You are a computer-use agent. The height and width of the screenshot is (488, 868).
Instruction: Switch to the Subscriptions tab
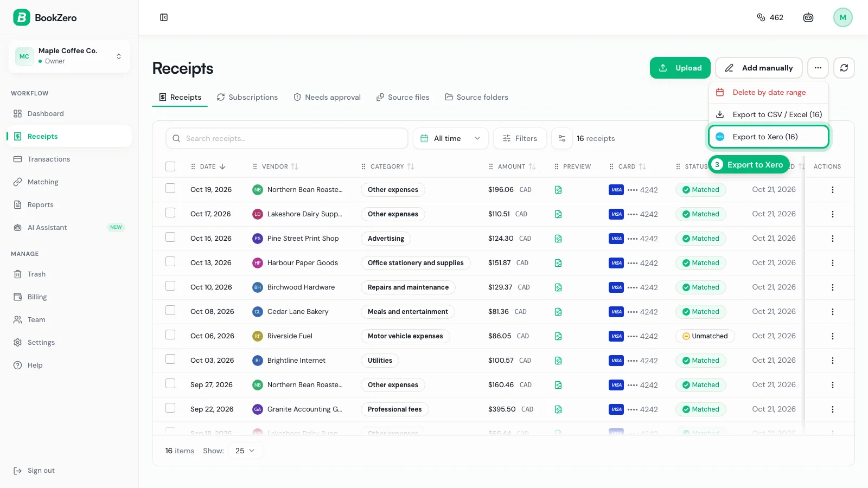point(247,97)
